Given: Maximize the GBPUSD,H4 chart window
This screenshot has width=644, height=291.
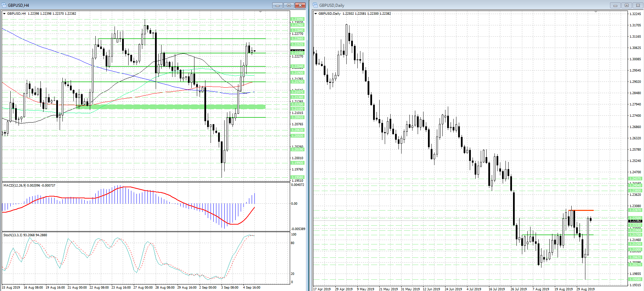Looking at the screenshot, I should pyautogui.click(x=289, y=5).
